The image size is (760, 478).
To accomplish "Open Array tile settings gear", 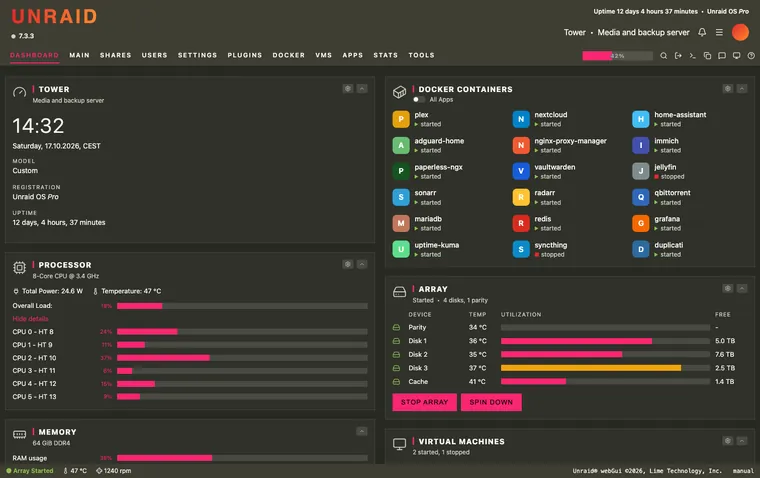I will coord(728,288).
